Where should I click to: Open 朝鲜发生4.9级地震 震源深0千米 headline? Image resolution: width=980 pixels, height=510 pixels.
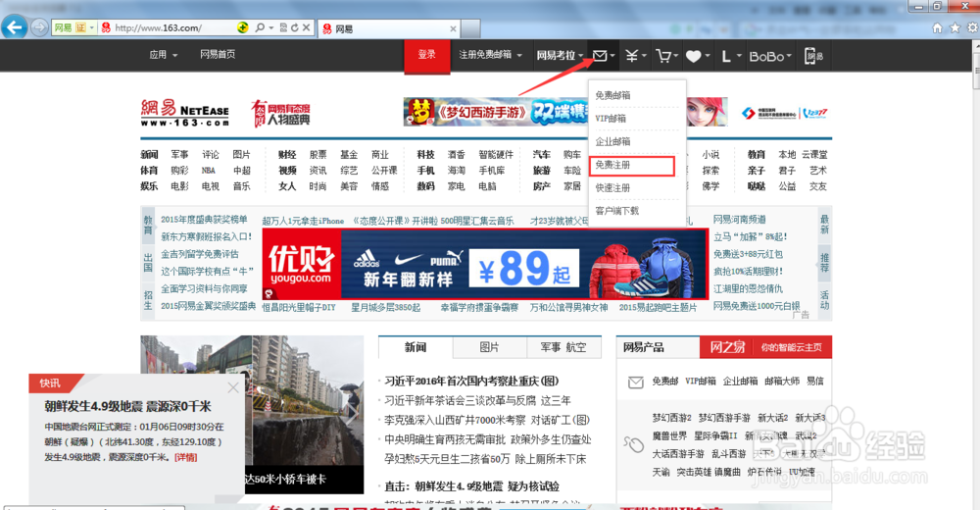[127, 407]
